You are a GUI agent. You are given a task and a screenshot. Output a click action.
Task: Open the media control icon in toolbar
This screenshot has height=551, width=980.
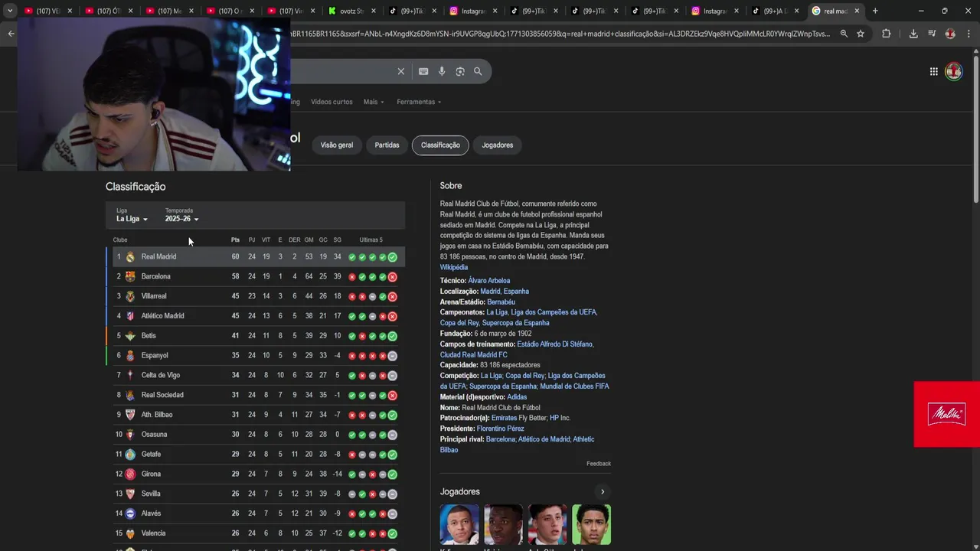click(x=932, y=34)
